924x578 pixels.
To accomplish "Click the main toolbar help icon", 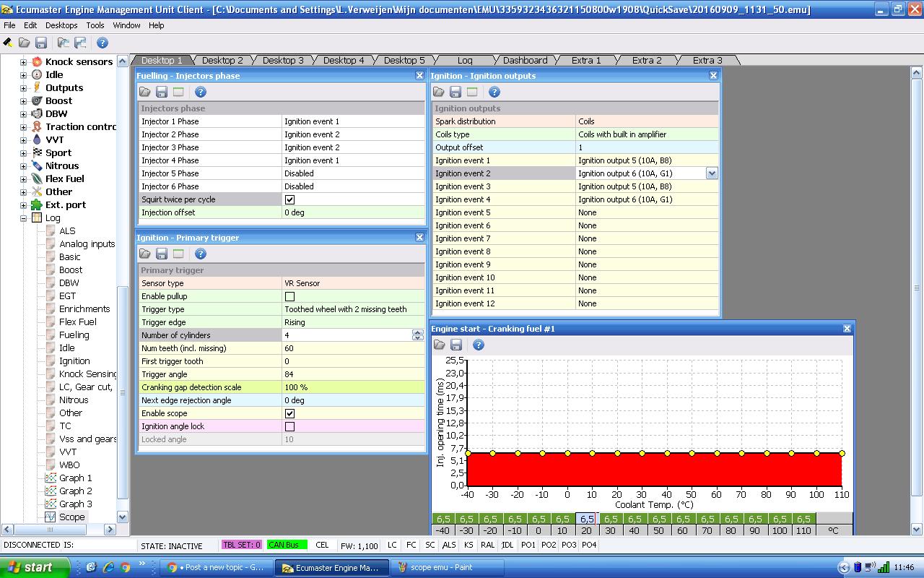I will 103,43.
